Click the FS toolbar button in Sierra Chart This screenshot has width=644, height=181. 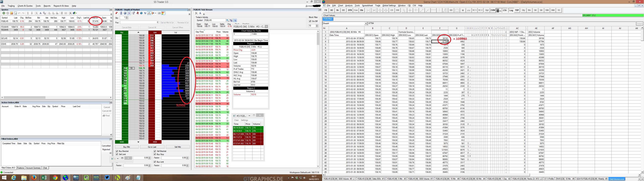pos(326,10)
